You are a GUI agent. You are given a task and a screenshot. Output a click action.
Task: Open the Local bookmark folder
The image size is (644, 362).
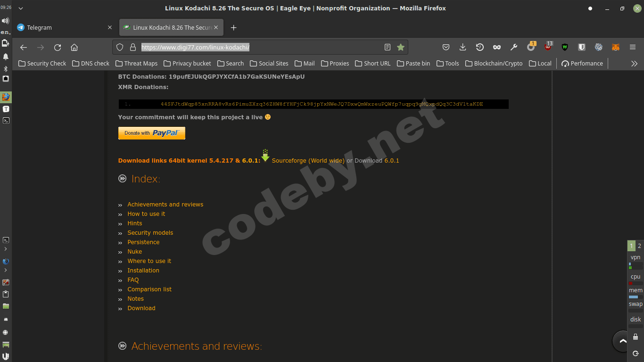(540, 64)
